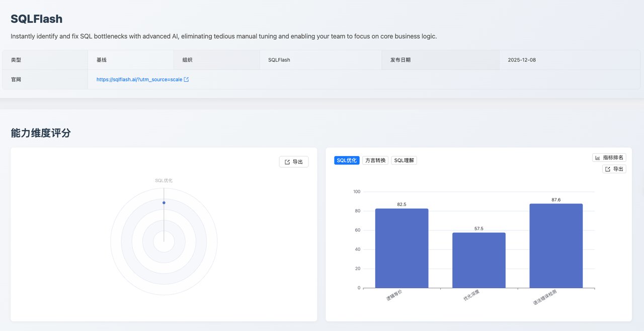Click the SQLFlash page title heading

point(37,19)
